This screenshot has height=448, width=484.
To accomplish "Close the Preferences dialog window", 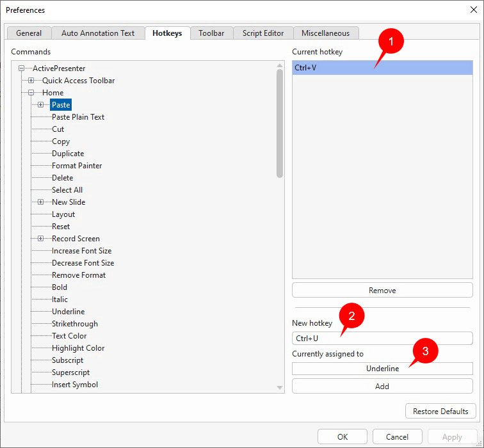I will 473,10.
